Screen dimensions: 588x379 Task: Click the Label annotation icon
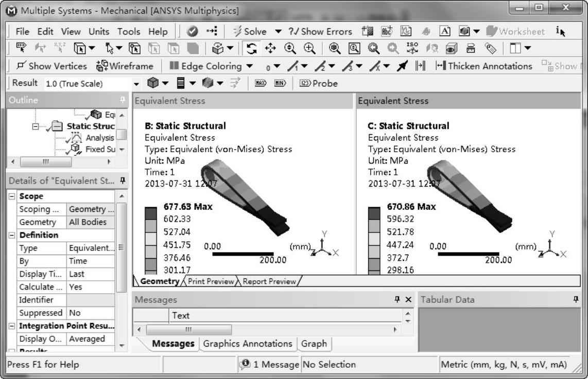coord(387,31)
